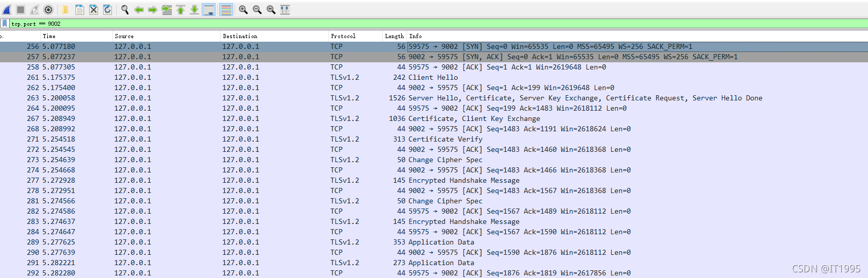Go to specified packet icon
Screen dimensions: 868x278
[167, 10]
